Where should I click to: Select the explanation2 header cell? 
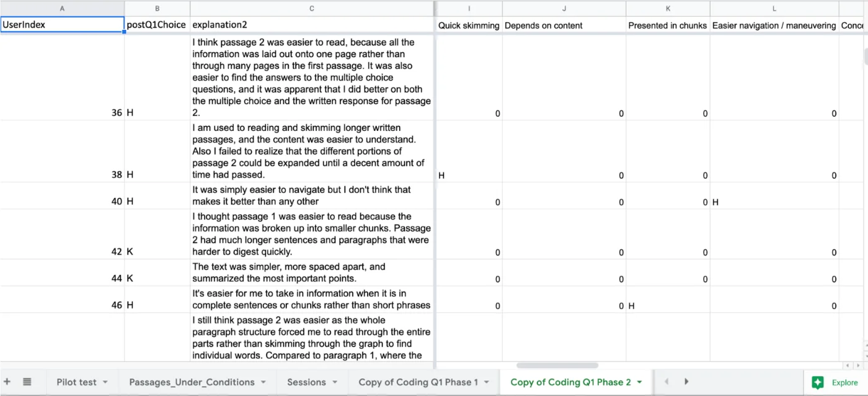point(312,25)
